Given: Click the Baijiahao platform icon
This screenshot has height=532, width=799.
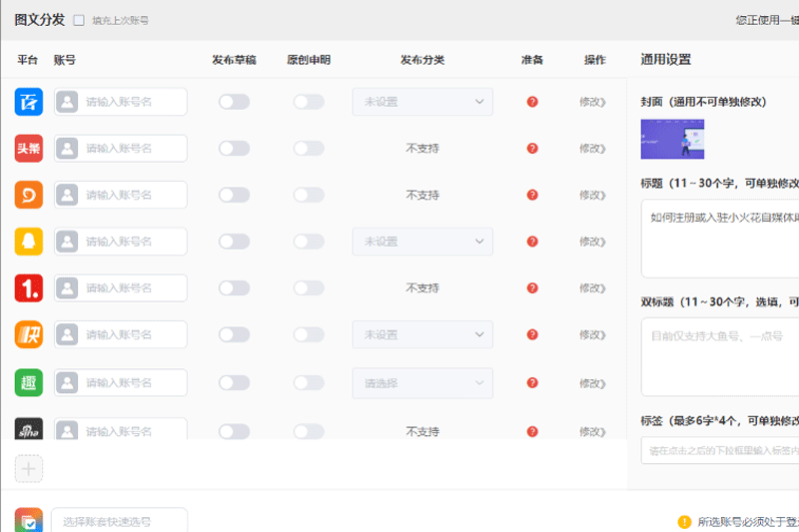Looking at the screenshot, I should tap(28, 102).
